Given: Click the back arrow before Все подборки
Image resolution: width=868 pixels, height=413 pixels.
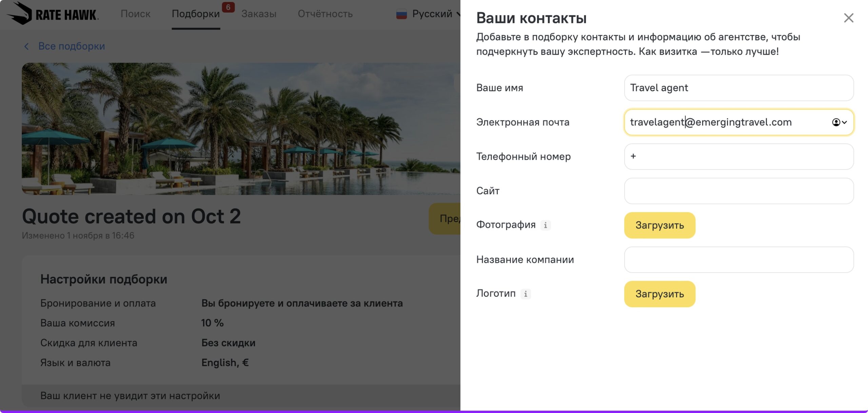Looking at the screenshot, I should click(x=26, y=46).
